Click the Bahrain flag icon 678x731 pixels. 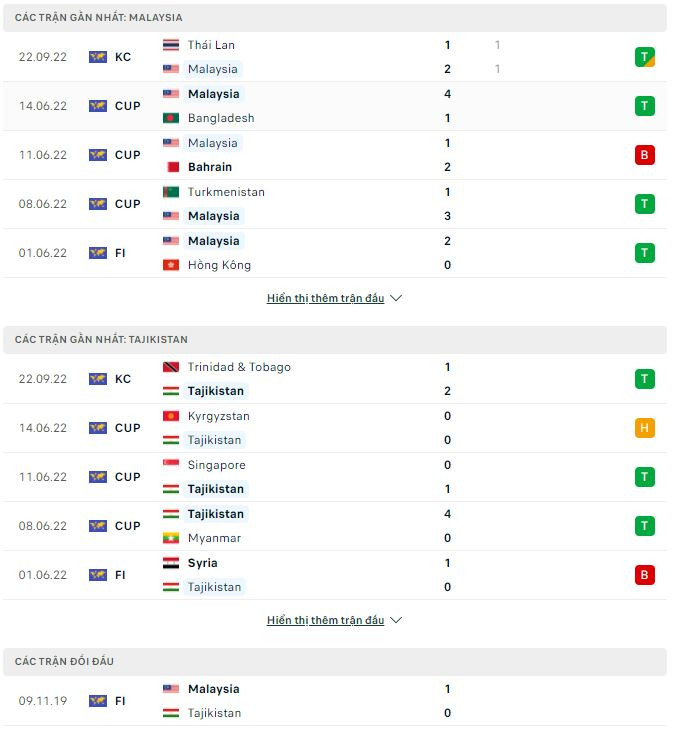click(170, 167)
